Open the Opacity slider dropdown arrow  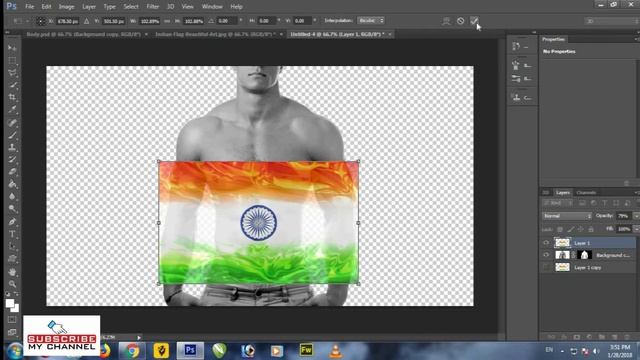click(636, 216)
